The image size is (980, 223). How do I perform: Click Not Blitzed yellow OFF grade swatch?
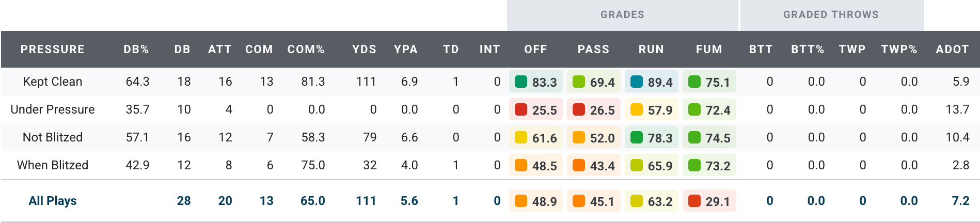click(x=521, y=137)
